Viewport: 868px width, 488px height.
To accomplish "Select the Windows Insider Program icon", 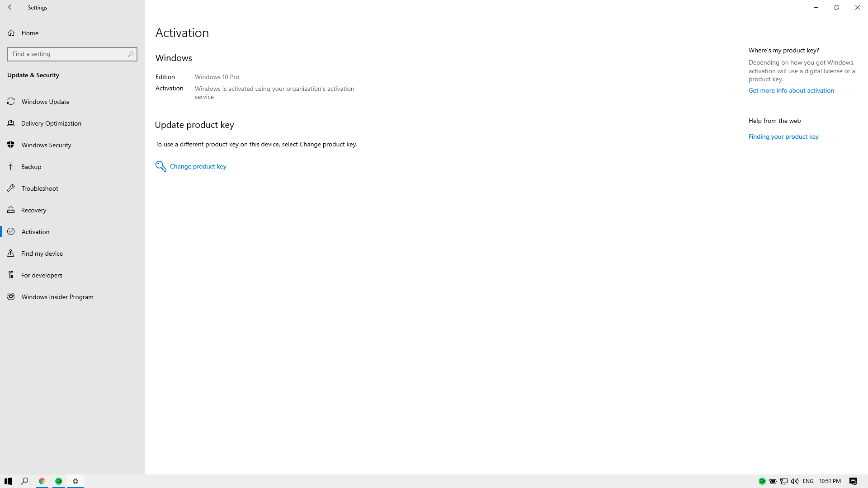I will pos(11,296).
